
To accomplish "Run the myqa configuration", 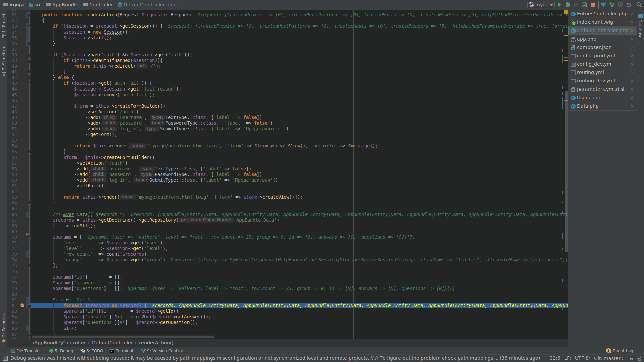I will point(559,5).
